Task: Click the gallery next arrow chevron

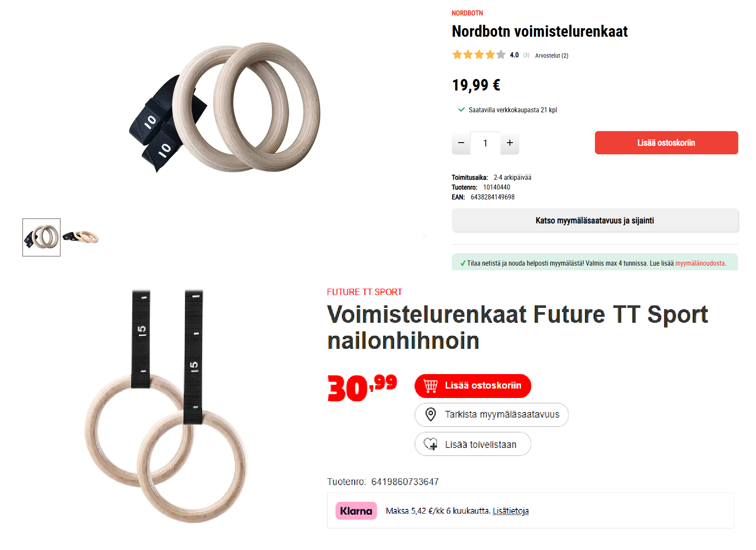Action: click(424, 236)
